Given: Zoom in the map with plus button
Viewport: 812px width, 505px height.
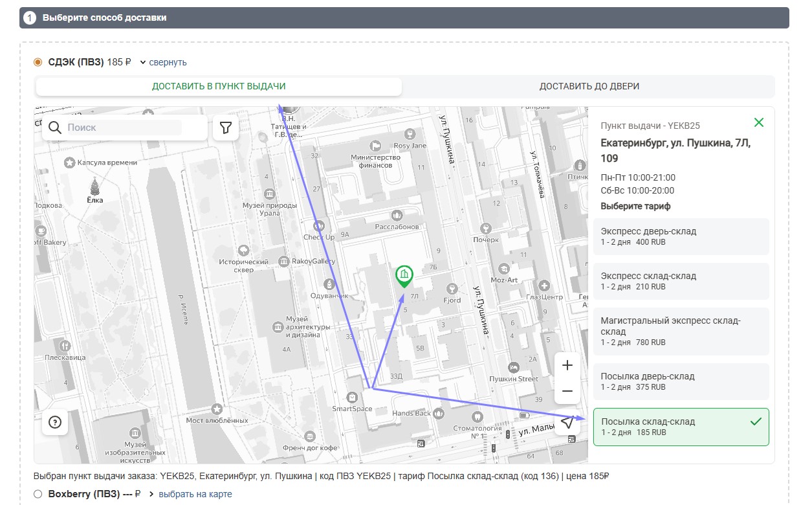Looking at the screenshot, I should click(567, 365).
